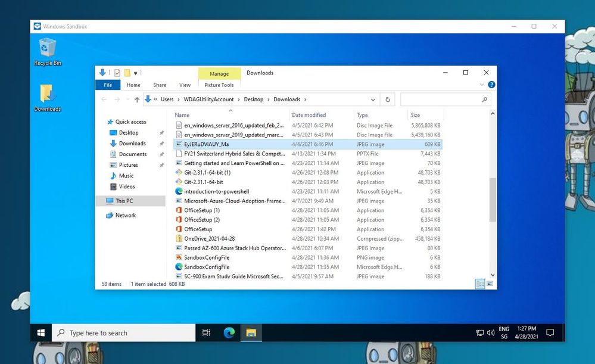Click Desktop in the address breadcrumb
This screenshot has height=364, width=595.
[x=254, y=99]
